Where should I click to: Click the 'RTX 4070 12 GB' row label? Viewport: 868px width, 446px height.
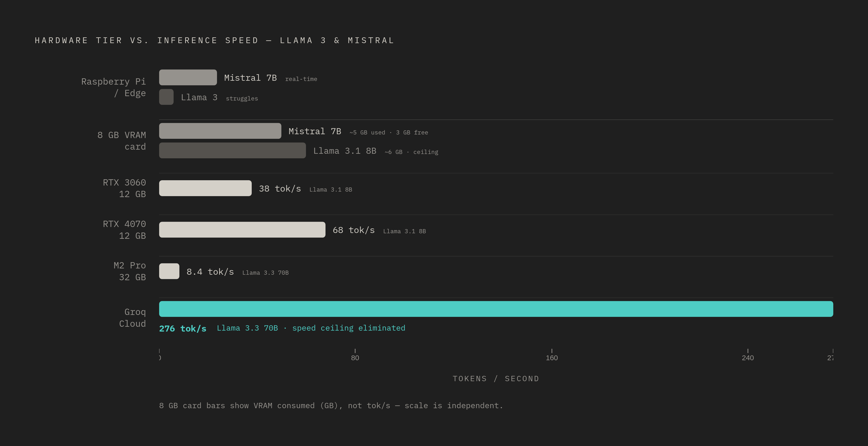(x=124, y=230)
